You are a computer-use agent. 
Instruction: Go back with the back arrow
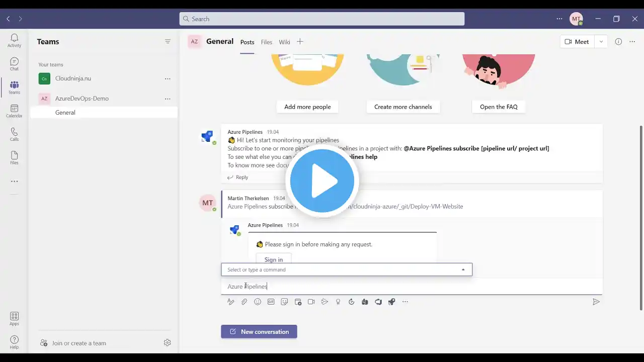click(x=8, y=19)
